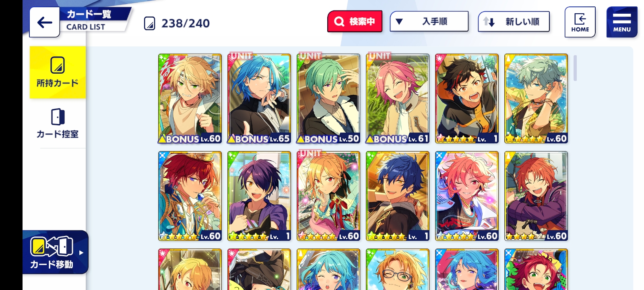The height and width of the screenshot is (290, 644).
Task: Choose the green-haired BONUS Lv.50 card
Action: (x=328, y=99)
